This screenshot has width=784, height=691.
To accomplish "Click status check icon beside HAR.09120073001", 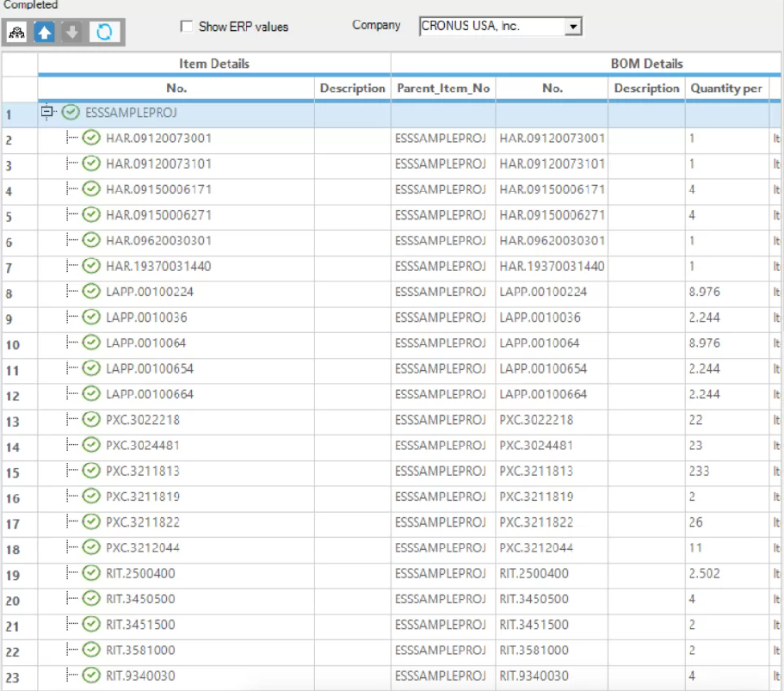I will coord(92,138).
